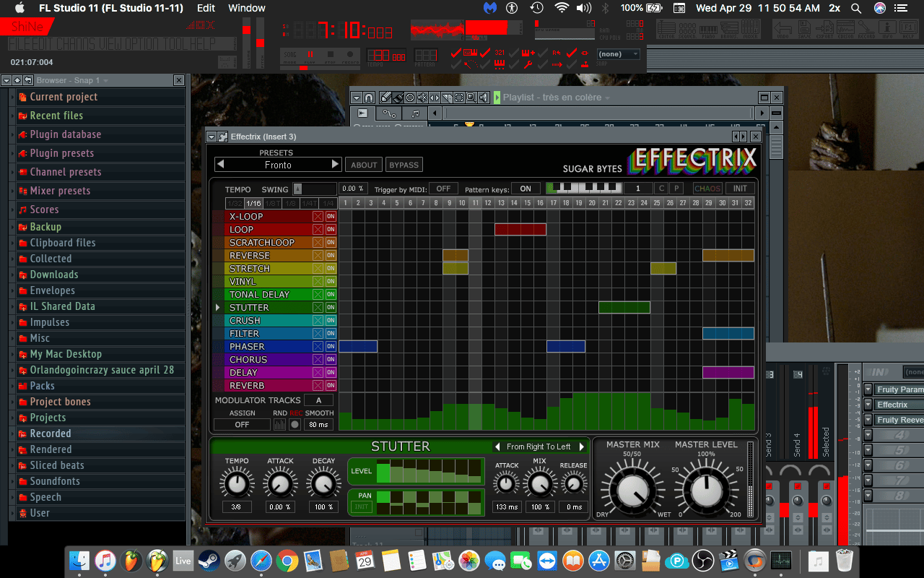Choose the playlist pencil draw tool

coord(385,98)
